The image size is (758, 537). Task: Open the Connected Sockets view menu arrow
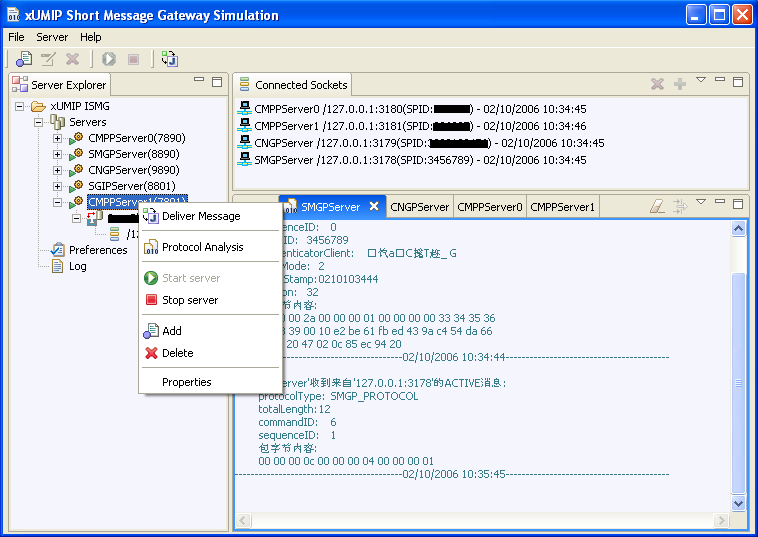click(x=701, y=80)
